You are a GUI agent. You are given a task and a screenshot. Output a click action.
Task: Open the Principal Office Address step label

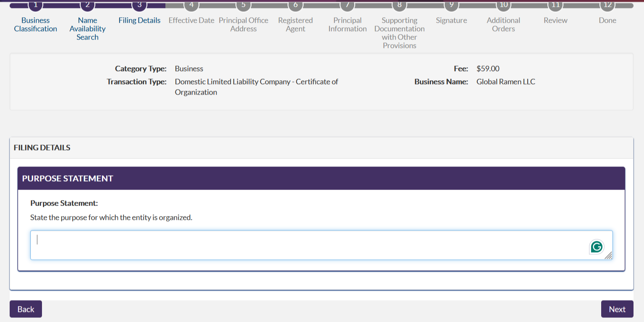tap(243, 24)
